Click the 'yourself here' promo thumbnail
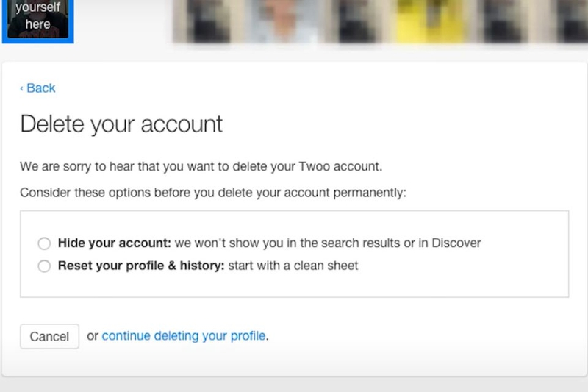Screen dimensions: 588x392 tap(37, 19)
